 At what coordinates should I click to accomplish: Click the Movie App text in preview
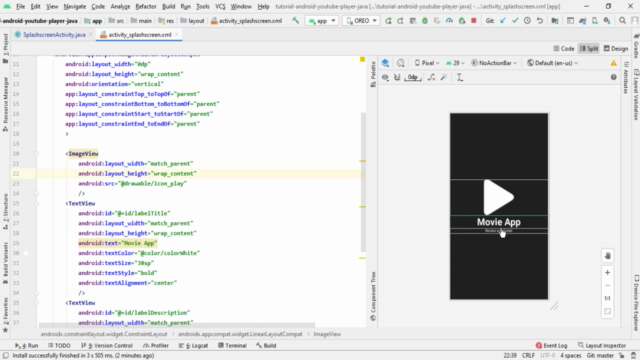click(x=499, y=222)
